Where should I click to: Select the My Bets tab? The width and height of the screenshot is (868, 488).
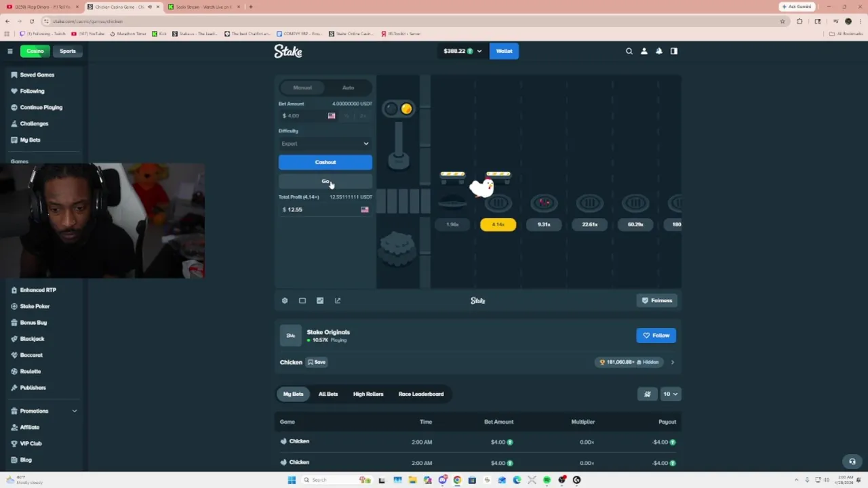click(x=293, y=394)
